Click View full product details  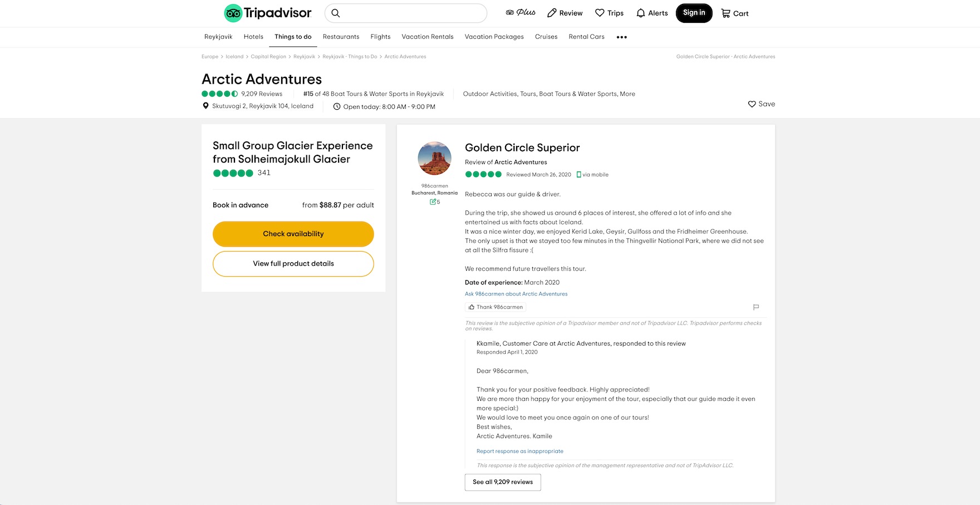click(293, 264)
